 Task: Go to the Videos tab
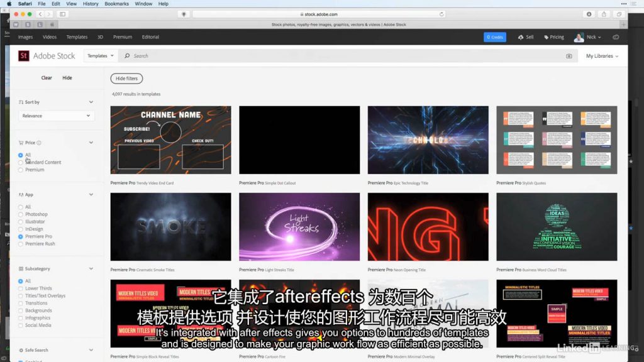click(50, 37)
